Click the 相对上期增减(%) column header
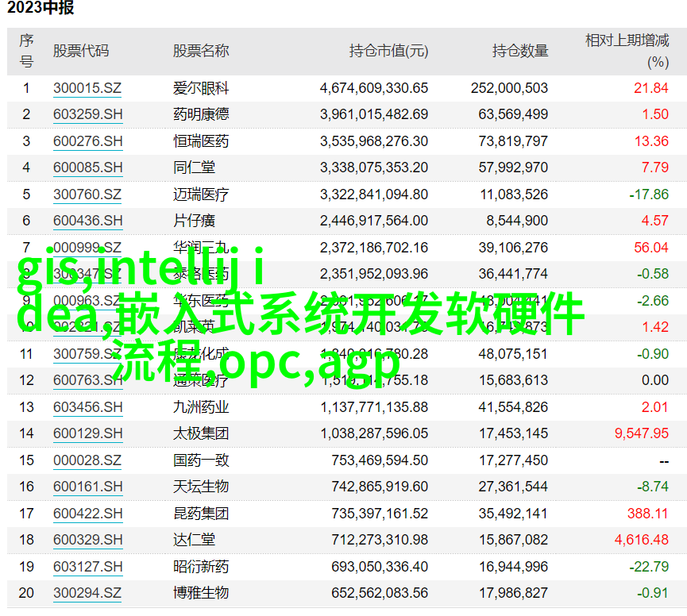Screen dimensions: 687x616 click(x=627, y=52)
